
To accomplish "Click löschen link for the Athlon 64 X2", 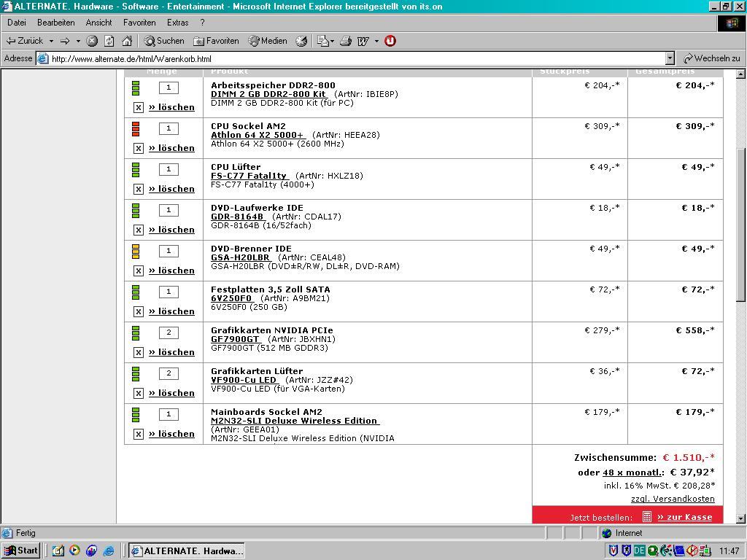I will click(x=171, y=148).
